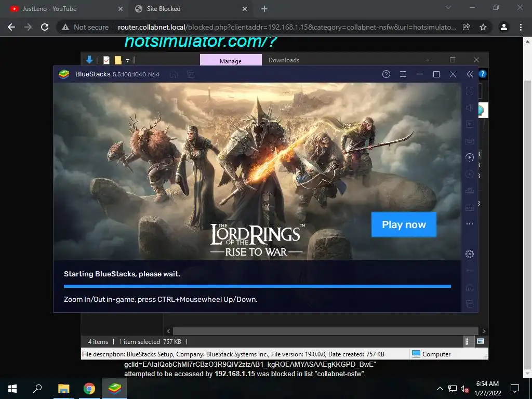Go forward in Chrome
This screenshot has width=532, height=399.
pyautogui.click(x=28, y=27)
